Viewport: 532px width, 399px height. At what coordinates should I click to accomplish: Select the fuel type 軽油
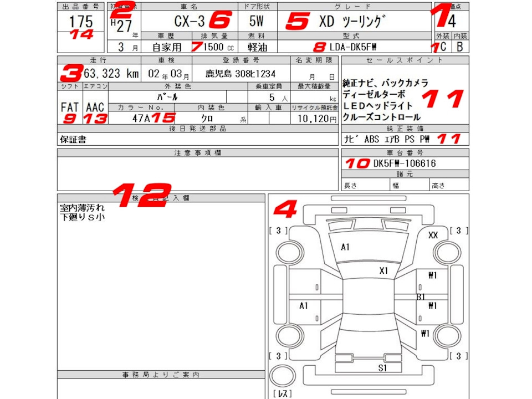(258, 47)
